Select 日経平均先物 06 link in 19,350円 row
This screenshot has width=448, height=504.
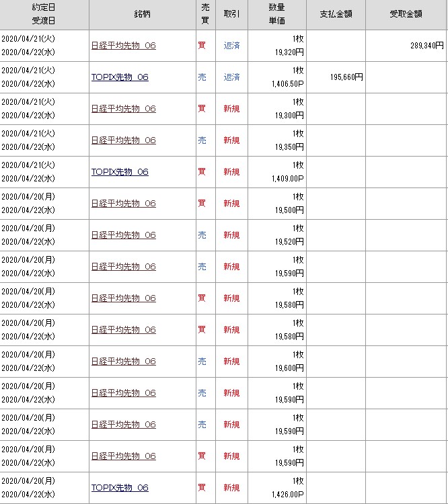[x=123, y=140]
